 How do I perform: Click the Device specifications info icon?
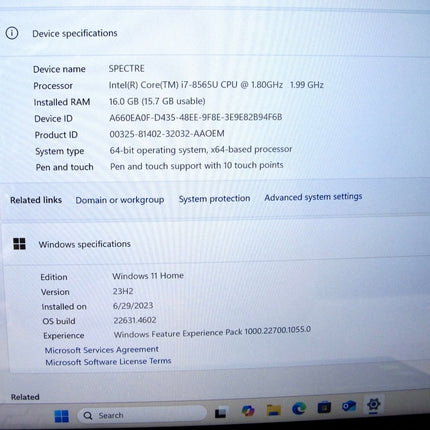pos(12,33)
